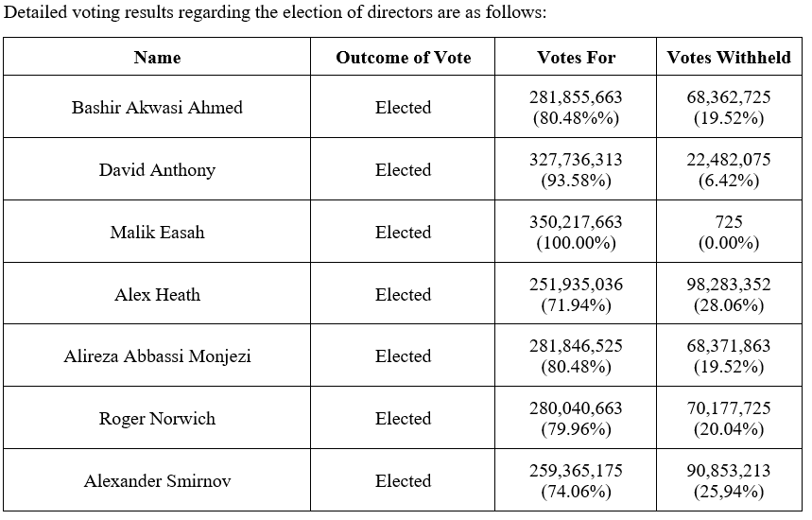Click the Votes Withheld column header

tap(729, 58)
